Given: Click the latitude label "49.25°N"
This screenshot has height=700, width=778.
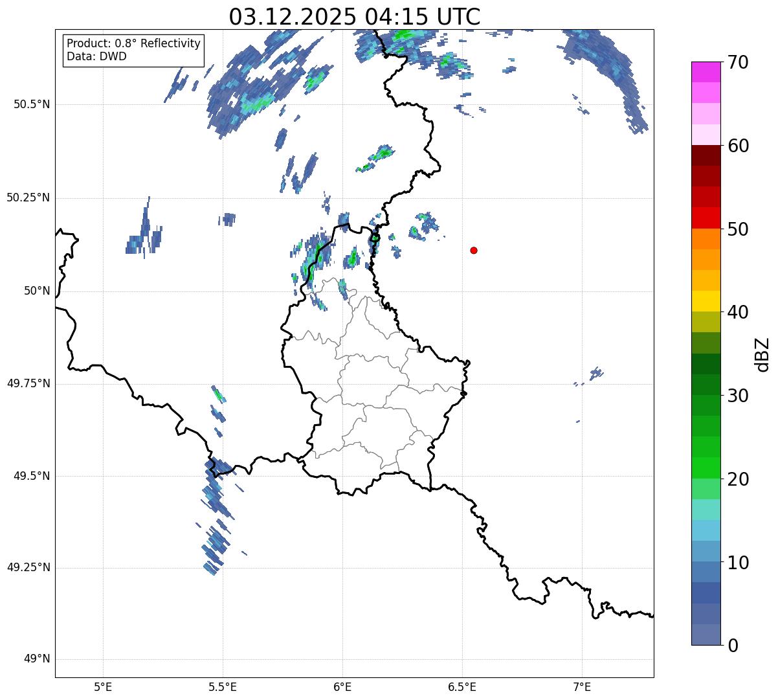Looking at the screenshot, I should [28, 568].
